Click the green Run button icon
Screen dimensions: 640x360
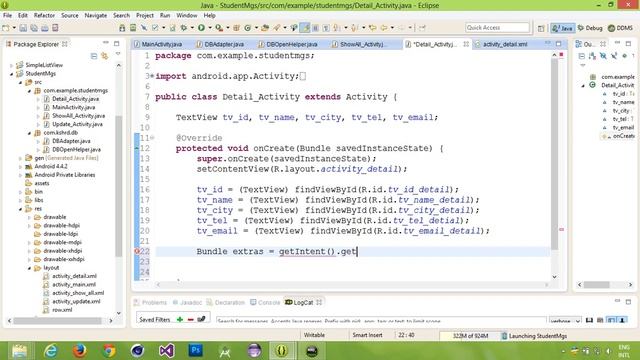point(202,28)
